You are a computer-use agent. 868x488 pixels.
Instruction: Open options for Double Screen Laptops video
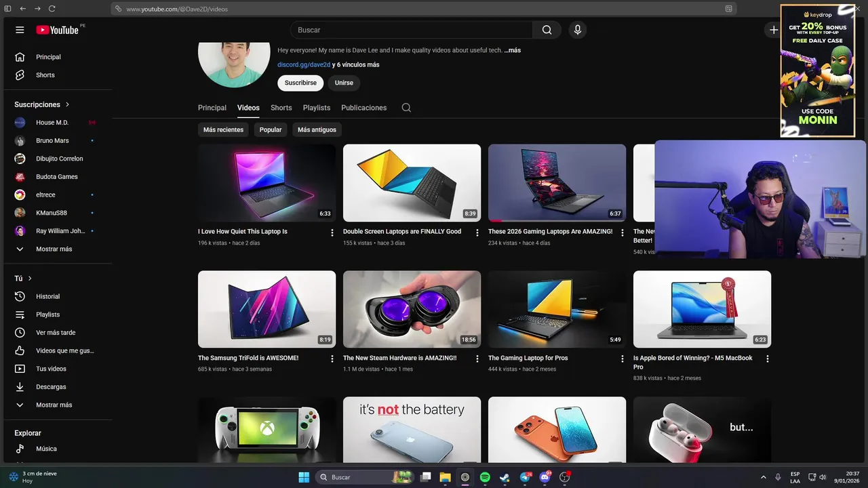tap(477, 232)
